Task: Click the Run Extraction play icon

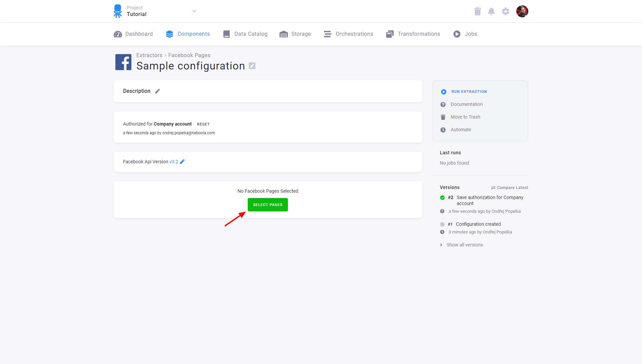Action: 444,92
